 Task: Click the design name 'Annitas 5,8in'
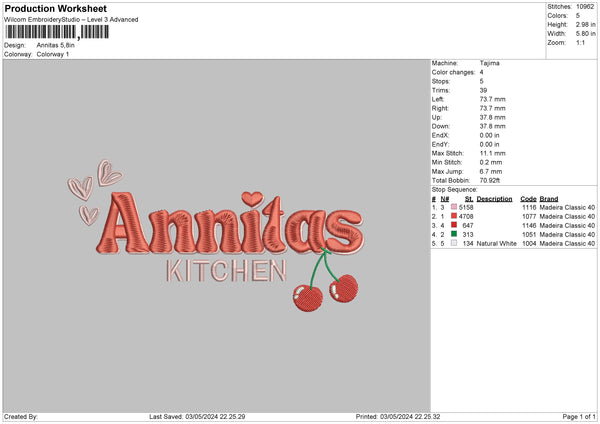click(x=55, y=45)
